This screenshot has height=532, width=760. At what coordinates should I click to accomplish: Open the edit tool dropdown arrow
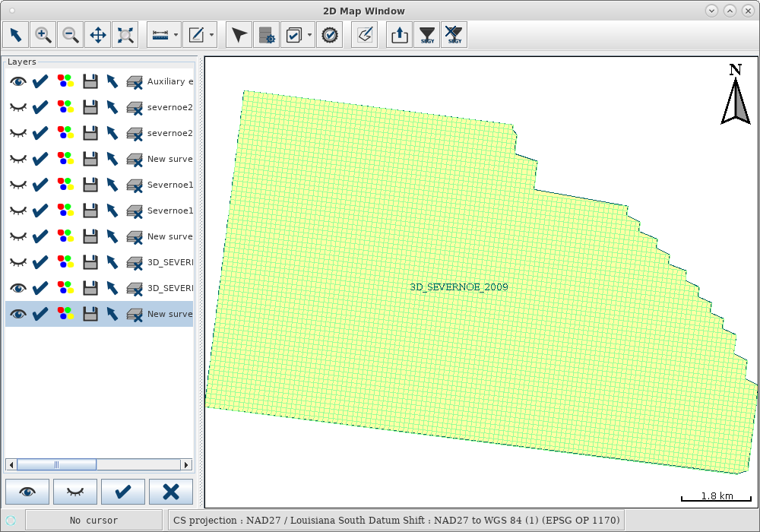(212, 35)
